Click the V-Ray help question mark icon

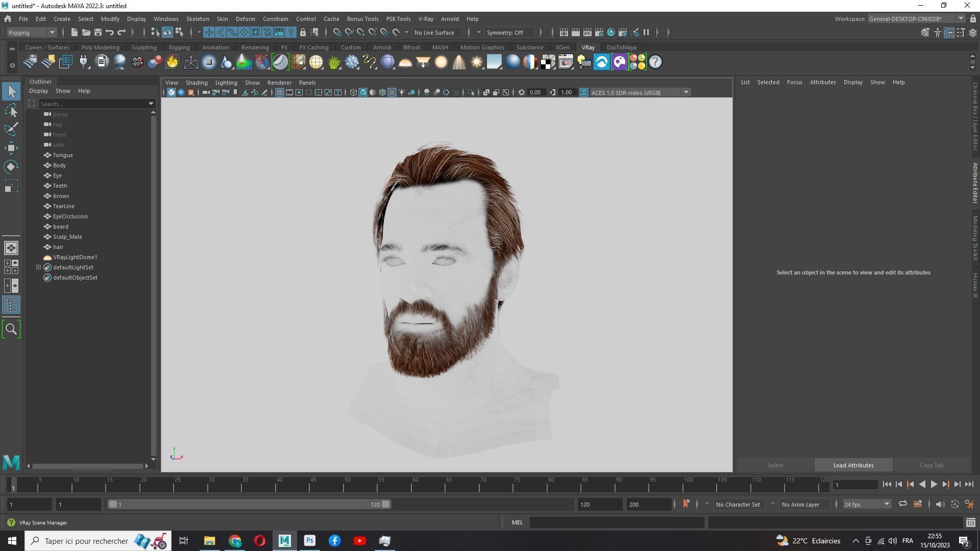(655, 62)
